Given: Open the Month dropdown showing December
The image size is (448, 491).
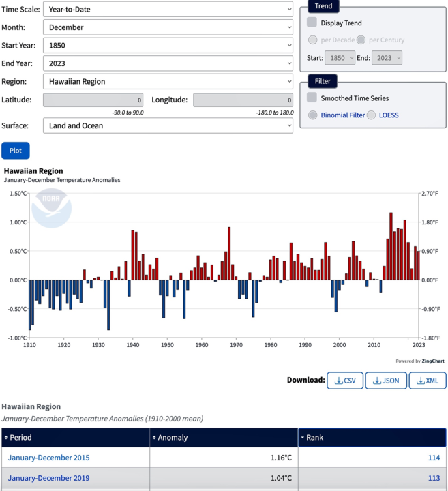Looking at the screenshot, I should coord(168,27).
